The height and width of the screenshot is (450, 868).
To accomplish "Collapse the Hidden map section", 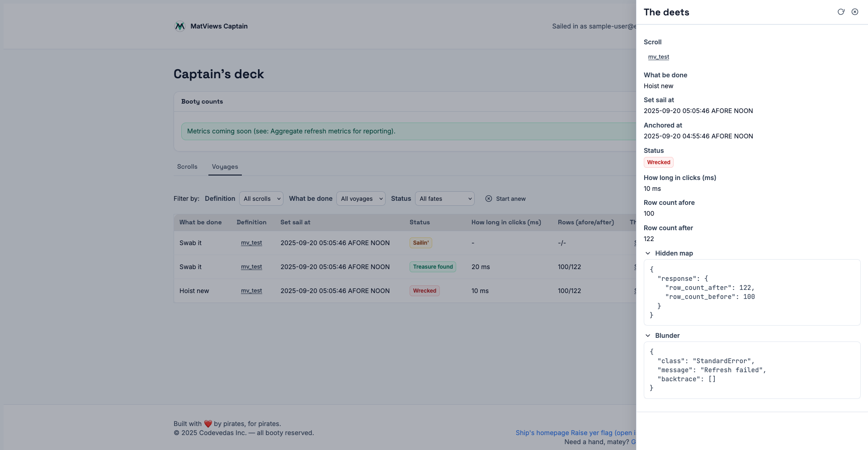I will (648, 253).
